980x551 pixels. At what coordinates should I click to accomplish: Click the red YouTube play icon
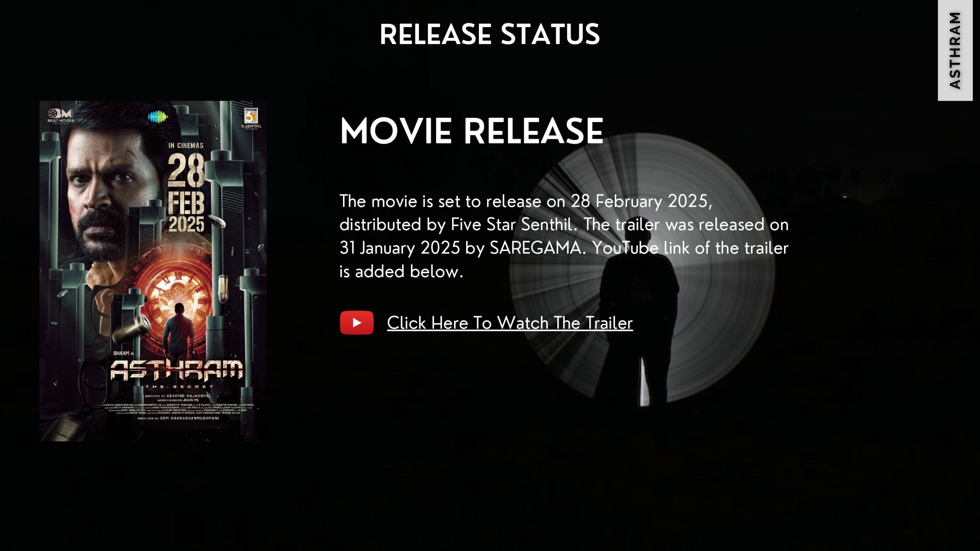pyautogui.click(x=356, y=323)
